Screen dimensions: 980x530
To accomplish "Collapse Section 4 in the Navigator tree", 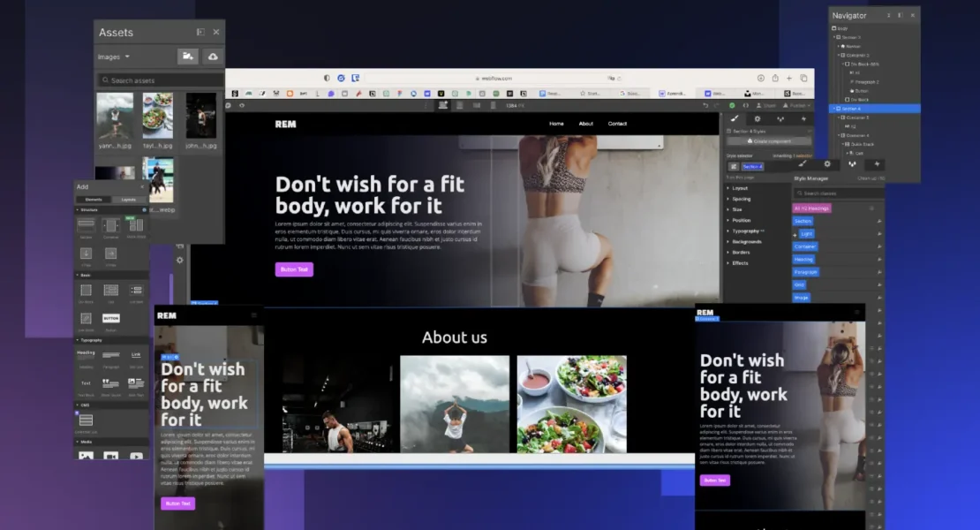I will [836, 108].
